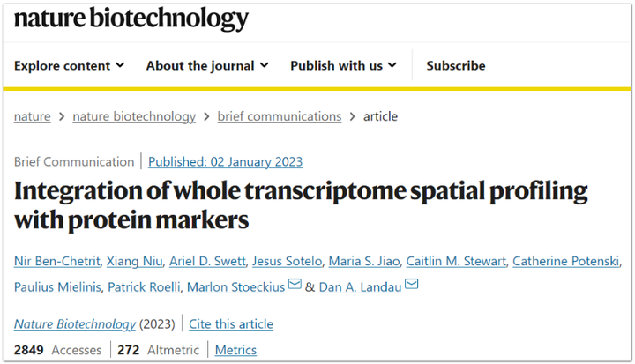
Task: Click the nature biotechnology logo
Action: pyautogui.click(x=131, y=19)
